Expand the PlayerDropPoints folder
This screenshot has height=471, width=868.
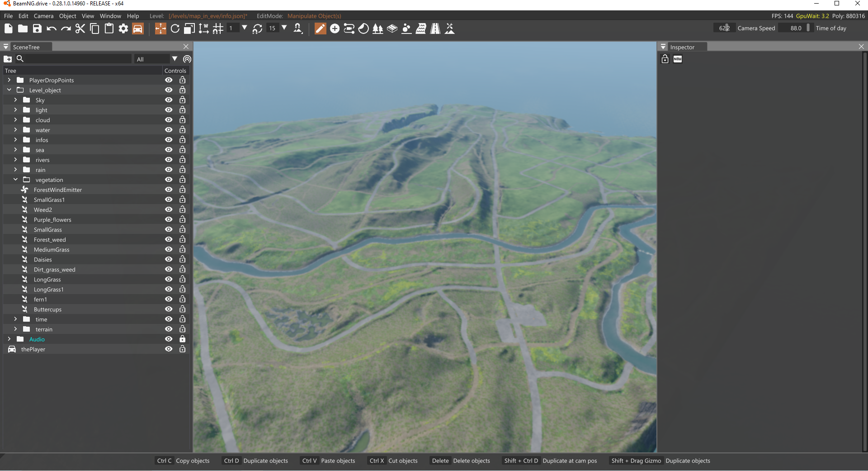coord(9,80)
